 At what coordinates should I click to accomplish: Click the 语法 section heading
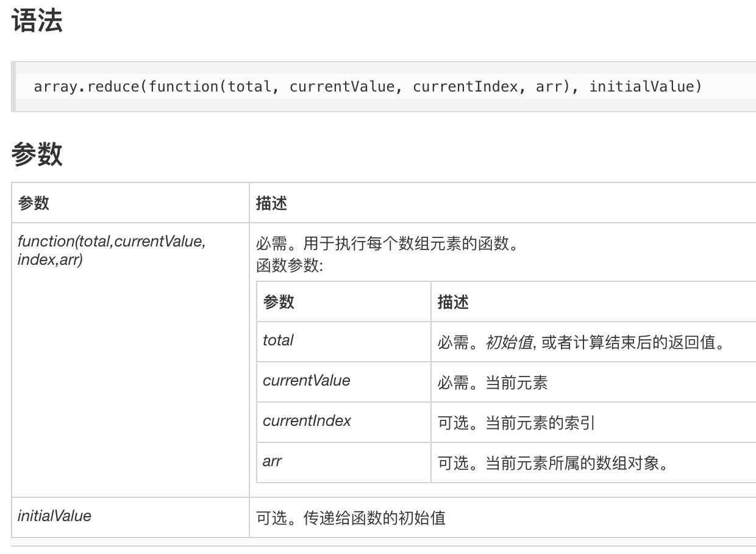(x=37, y=22)
